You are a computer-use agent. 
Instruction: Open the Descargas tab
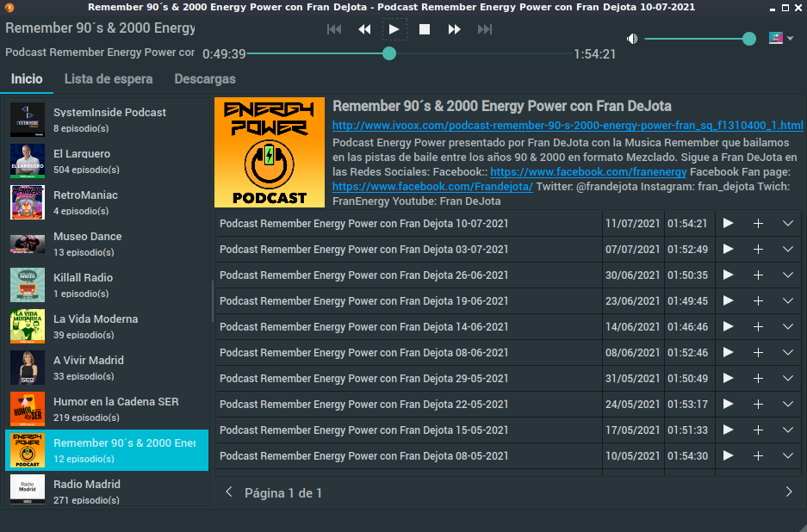click(x=205, y=78)
